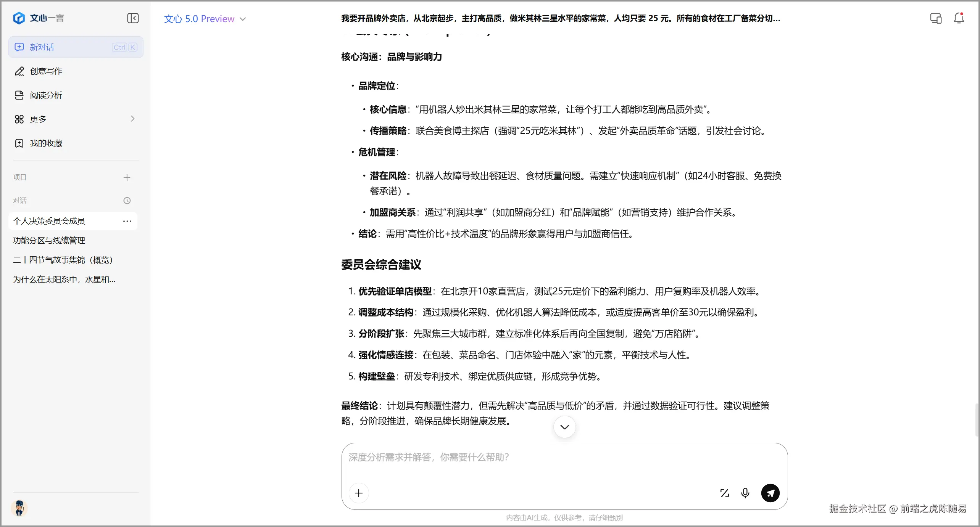Open options for 个人决策委员会成员 chat
This screenshot has height=527, width=980.
pos(127,221)
